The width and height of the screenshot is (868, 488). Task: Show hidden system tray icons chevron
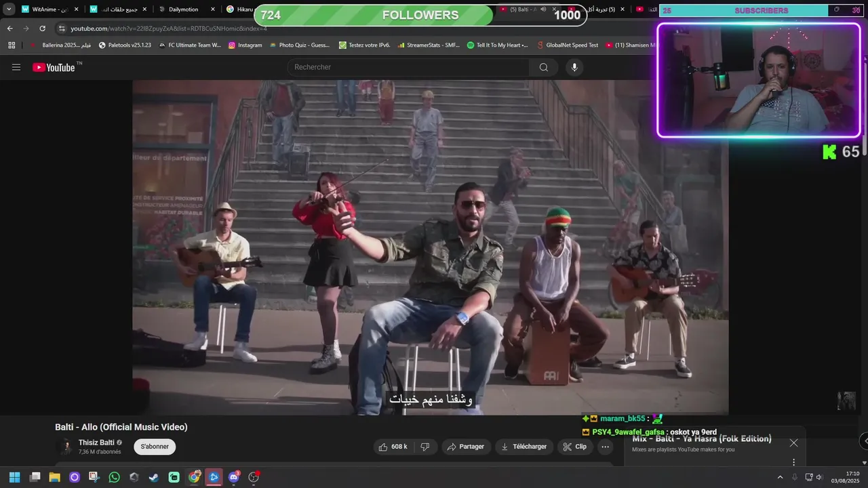[x=780, y=477]
